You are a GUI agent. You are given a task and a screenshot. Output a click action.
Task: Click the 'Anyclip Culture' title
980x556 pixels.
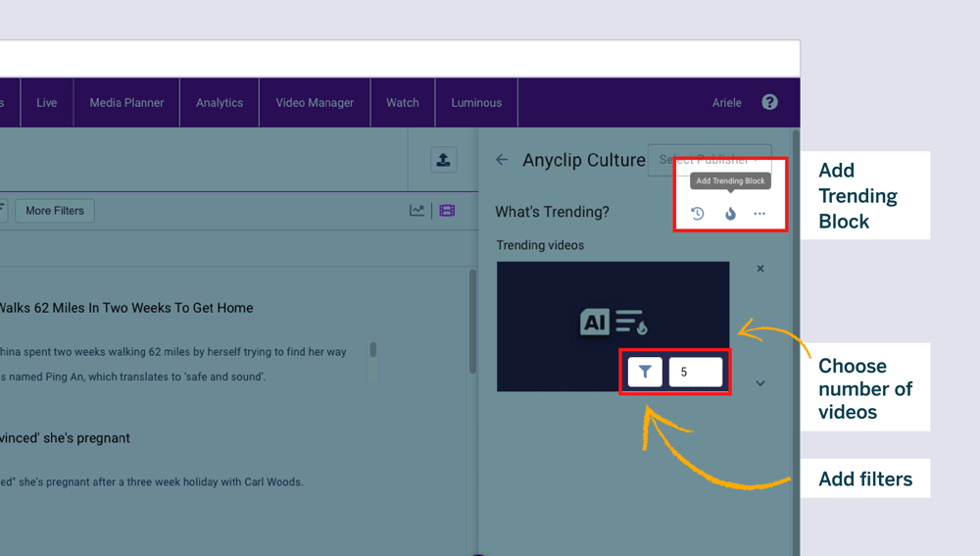(x=584, y=160)
